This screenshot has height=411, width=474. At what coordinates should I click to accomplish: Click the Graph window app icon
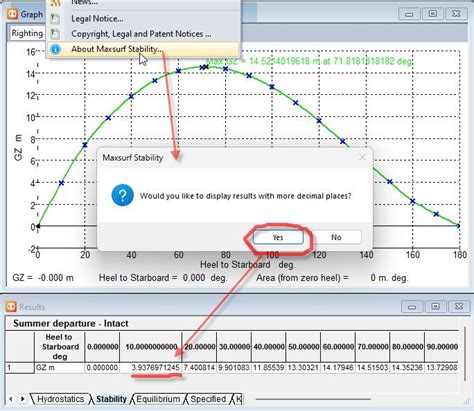click(13, 14)
